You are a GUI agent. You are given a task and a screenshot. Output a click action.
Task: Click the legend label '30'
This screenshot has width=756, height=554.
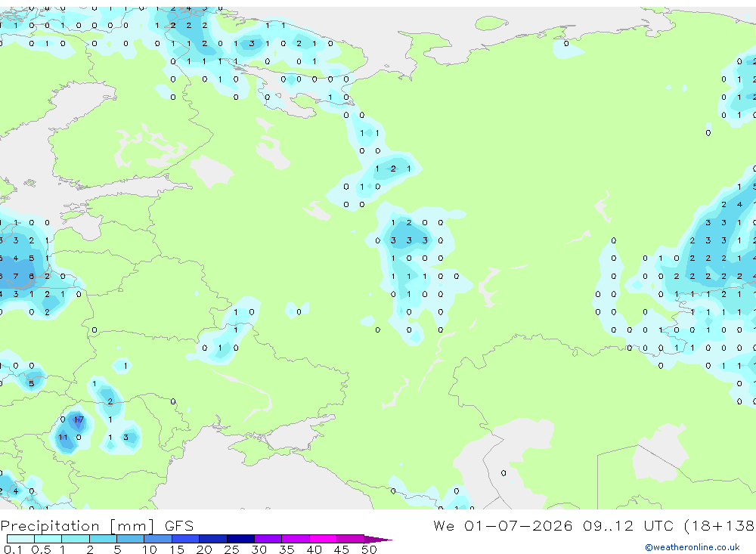click(x=259, y=549)
